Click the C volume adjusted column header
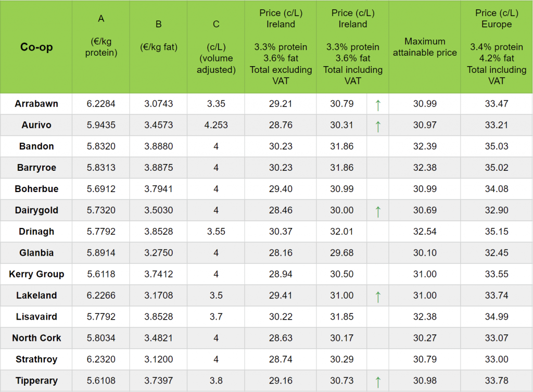 point(216,47)
